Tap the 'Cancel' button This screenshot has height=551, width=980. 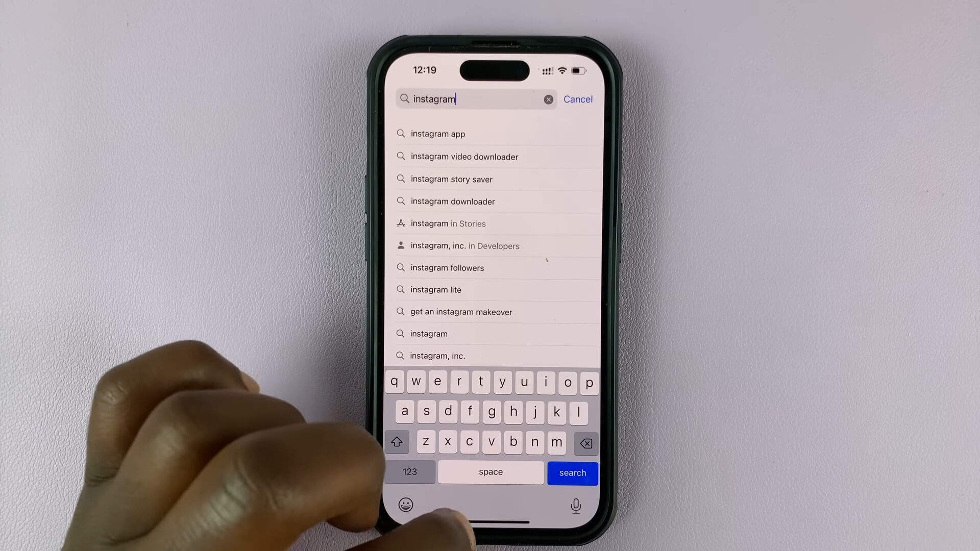point(577,99)
